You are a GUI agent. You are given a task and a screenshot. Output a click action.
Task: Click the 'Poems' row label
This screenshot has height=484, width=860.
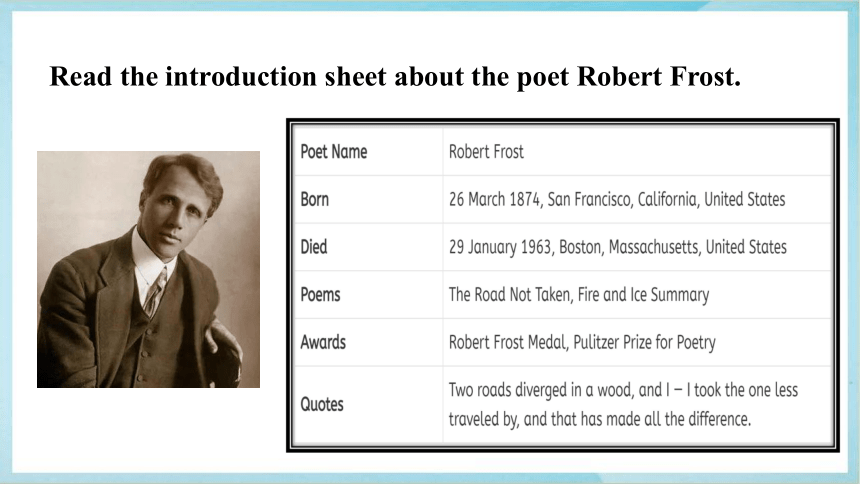point(320,295)
